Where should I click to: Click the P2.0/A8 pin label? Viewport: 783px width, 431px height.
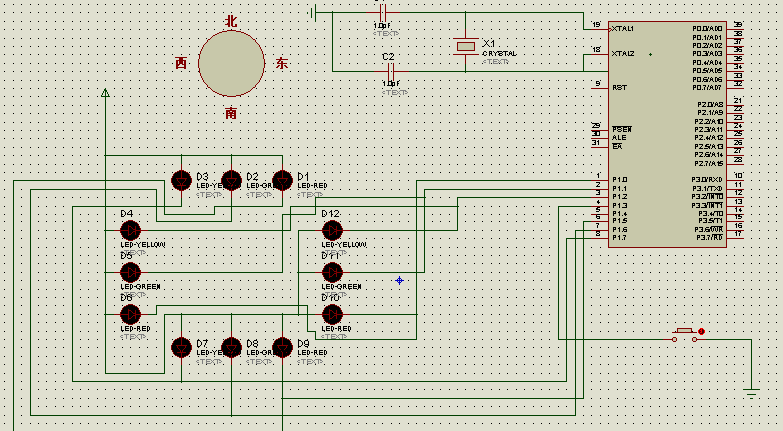pyautogui.click(x=710, y=104)
